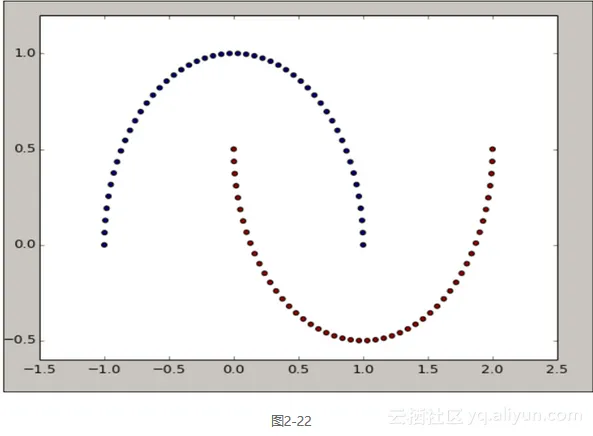Click the top red dot at x=0.0
This screenshot has height=436, width=593.
[234, 149]
